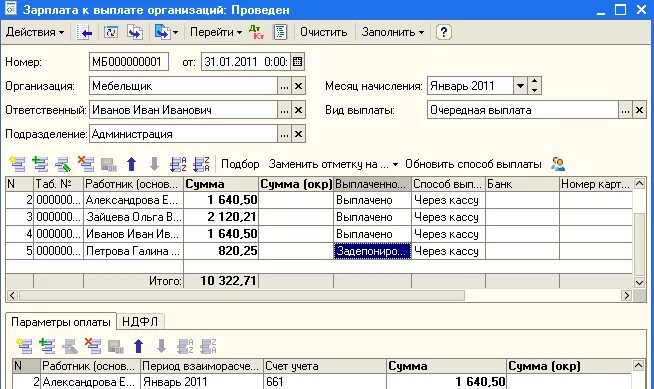Screen dimensions: 654x389
Task: Open the Перейти dropdown menu
Action: click(216, 32)
